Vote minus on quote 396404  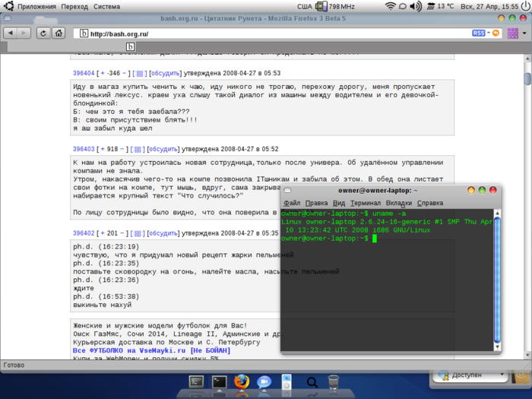[x=124, y=73]
